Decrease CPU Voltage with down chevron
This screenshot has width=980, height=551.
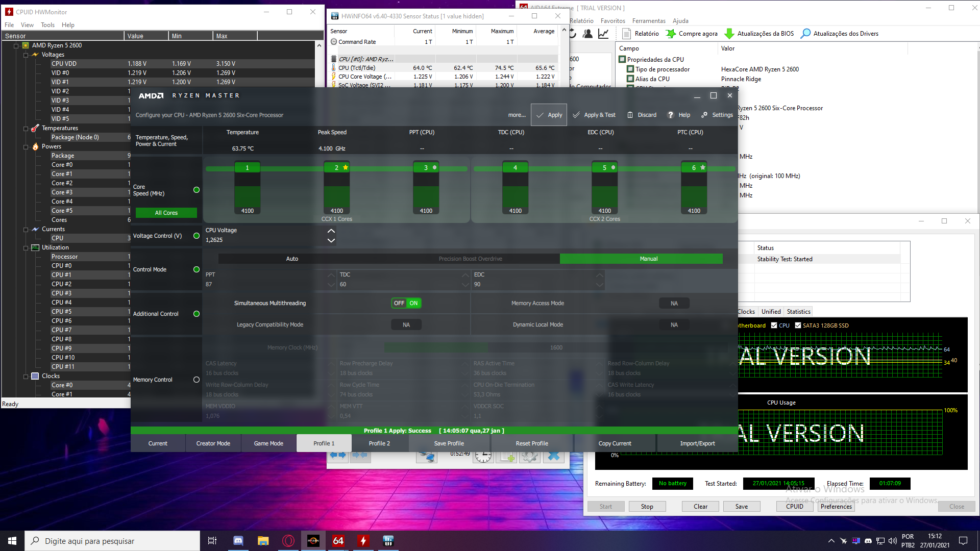tap(331, 240)
